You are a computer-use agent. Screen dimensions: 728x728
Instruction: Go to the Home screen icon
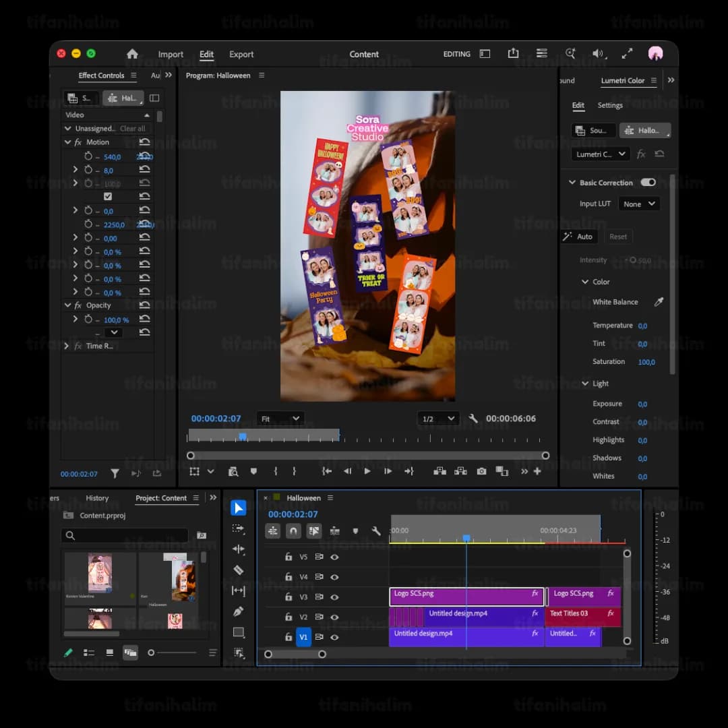(x=132, y=54)
